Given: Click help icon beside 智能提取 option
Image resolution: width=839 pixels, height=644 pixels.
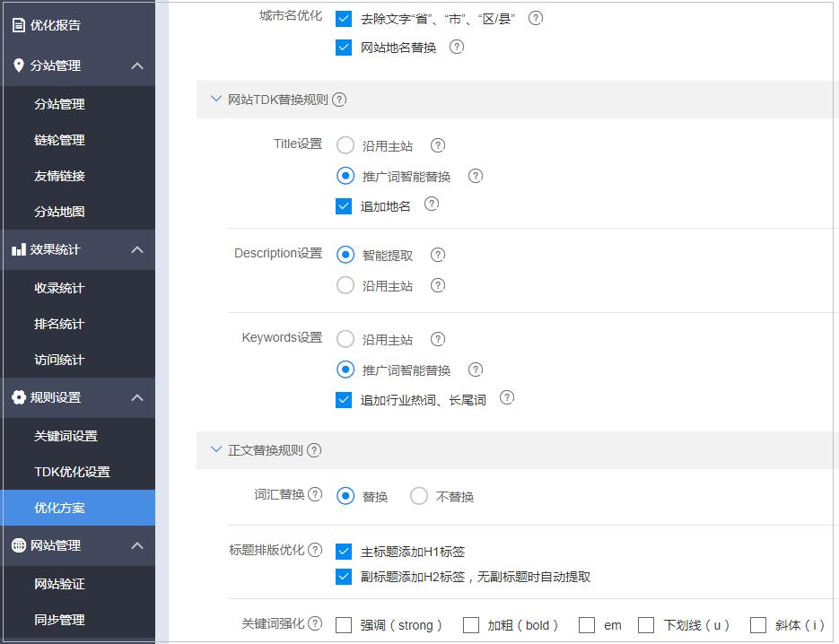Looking at the screenshot, I should click(x=438, y=255).
